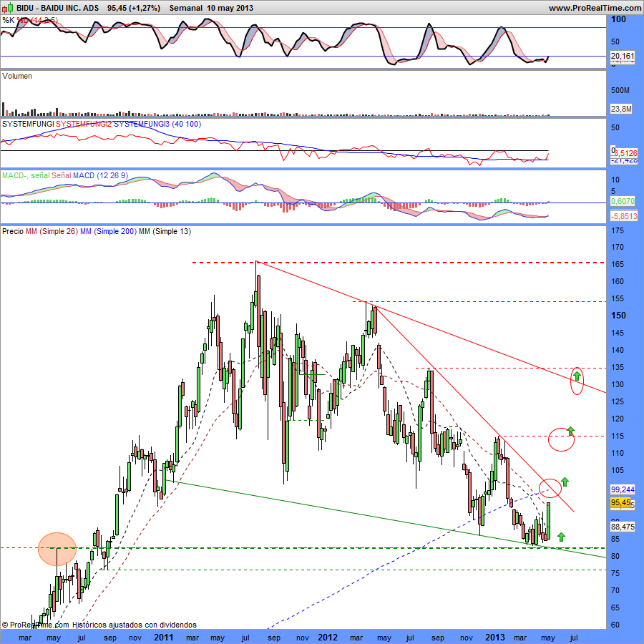Click the yellow 95,45 current price tag
Image resolution: width=644 pixels, height=644 pixels.
(620, 503)
